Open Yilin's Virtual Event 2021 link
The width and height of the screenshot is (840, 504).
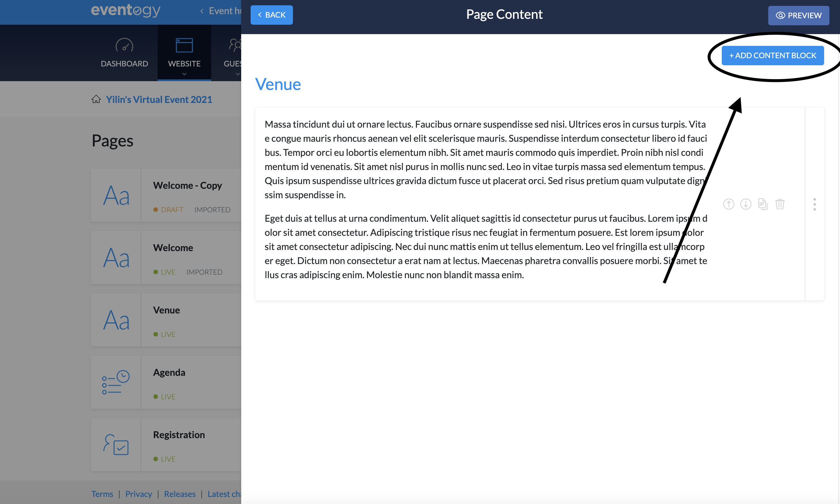point(159,99)
